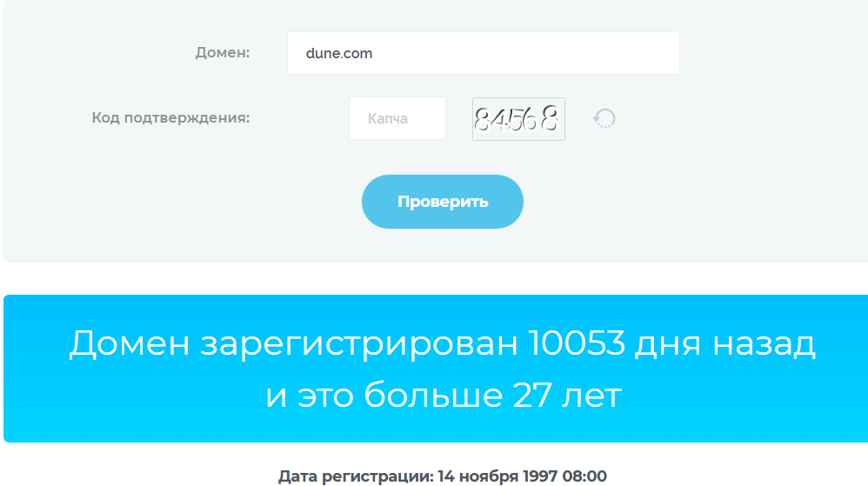Click the date 14 ноября 1997 08:00
Image resolution: width=868 pixels, height=486 pixels.
point(522,476)
